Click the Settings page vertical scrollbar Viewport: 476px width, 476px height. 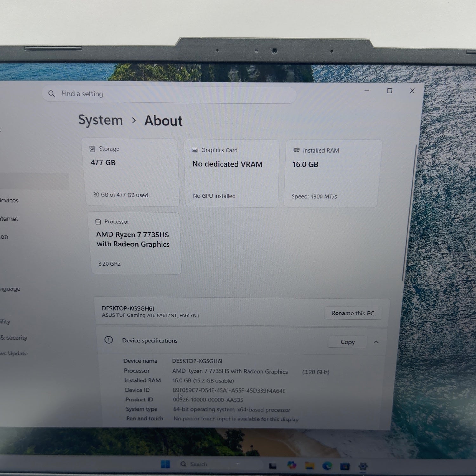(409, 213)
